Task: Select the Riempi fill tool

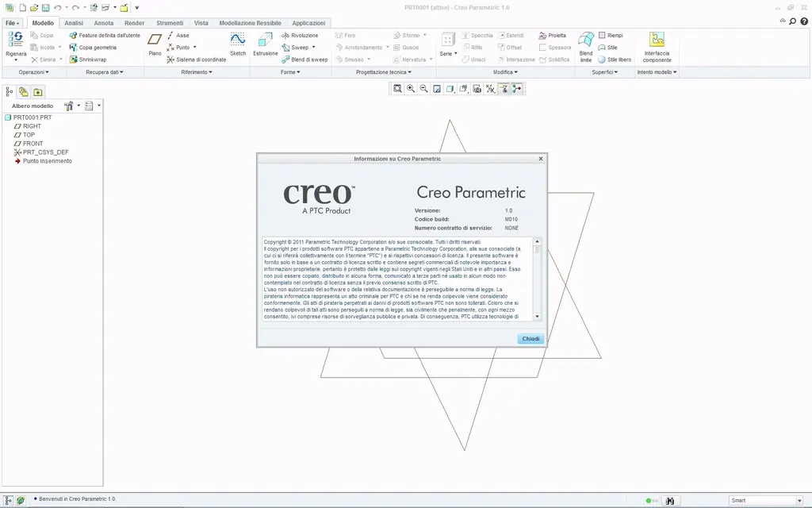Action: (x=611, y=35)
